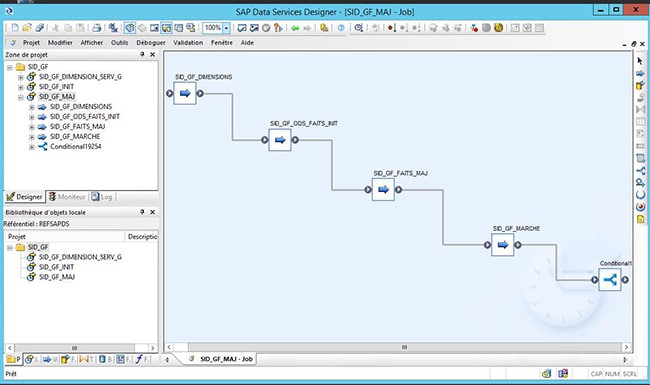Screen dimensions: 650x385
Task: Open the Outils menu
Action: pyautogui.click(x=119, y=42)
